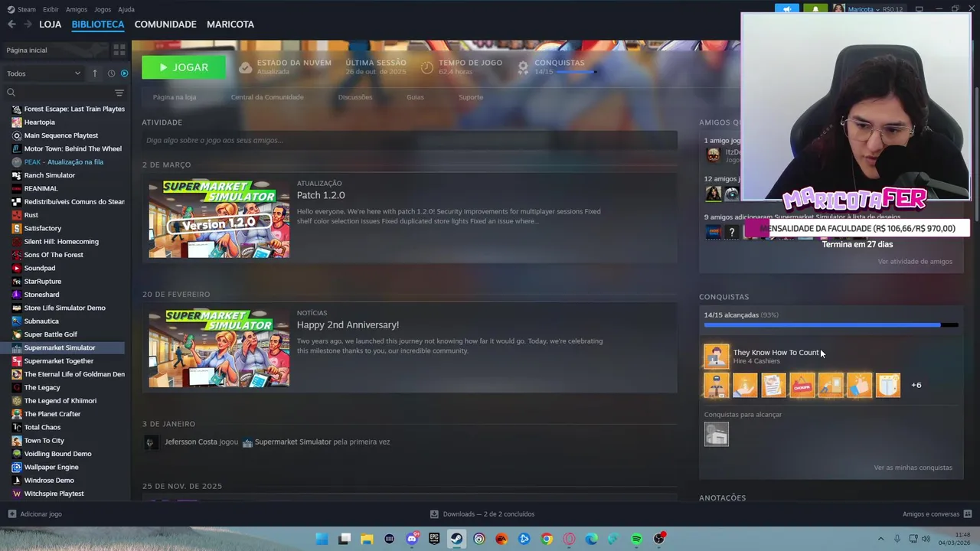
Task: Open Epic Games Launcher from taskbar
Action: coord(434,539)
